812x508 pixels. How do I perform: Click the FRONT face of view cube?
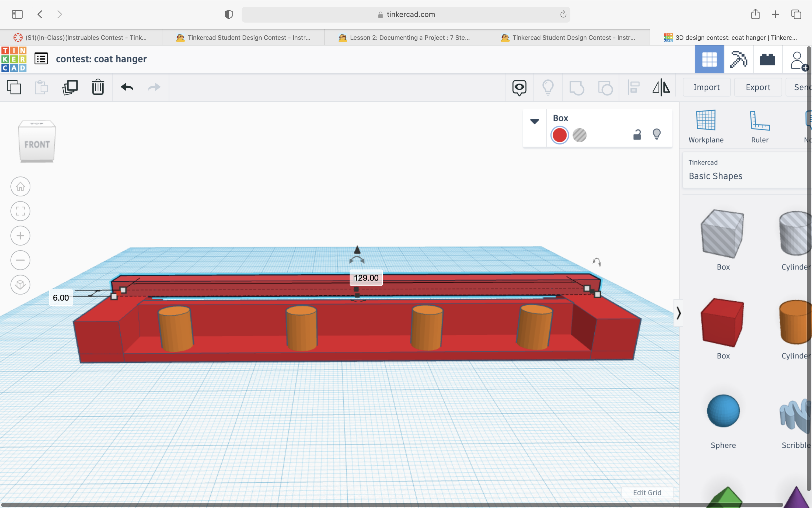coord(37,144)
